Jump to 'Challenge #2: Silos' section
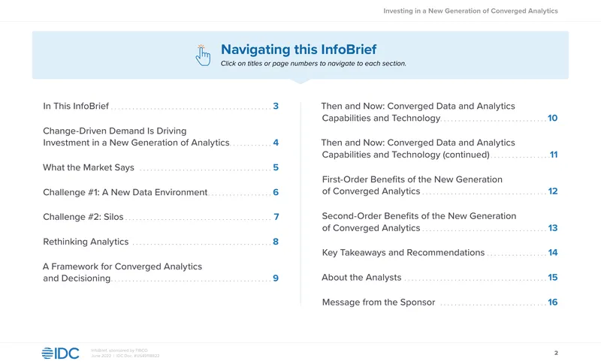Screen dimensions: 601x364 (83, 217)
